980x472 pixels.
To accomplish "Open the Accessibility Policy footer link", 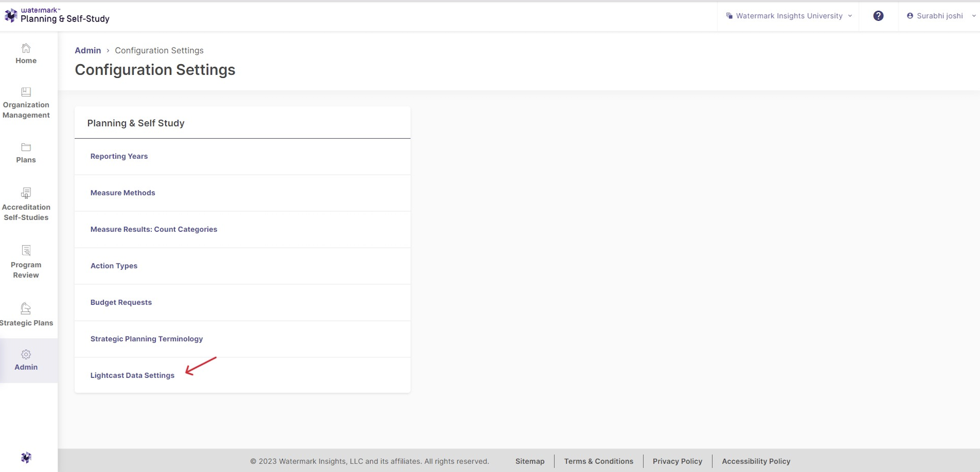I will coord(756,461).
